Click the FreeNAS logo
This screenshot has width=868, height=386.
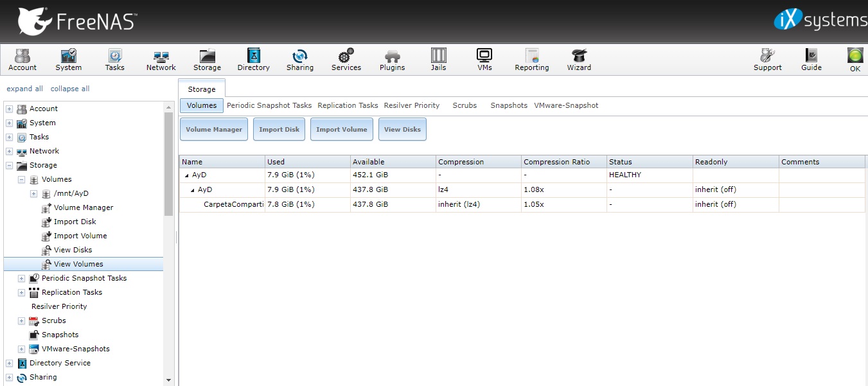76,21
